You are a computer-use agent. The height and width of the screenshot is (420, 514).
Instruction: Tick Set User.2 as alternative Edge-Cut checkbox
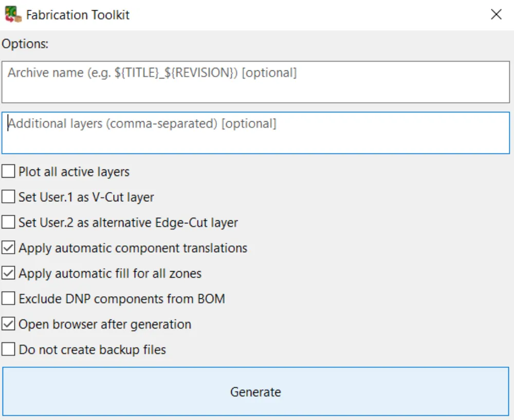pos(8,223)
